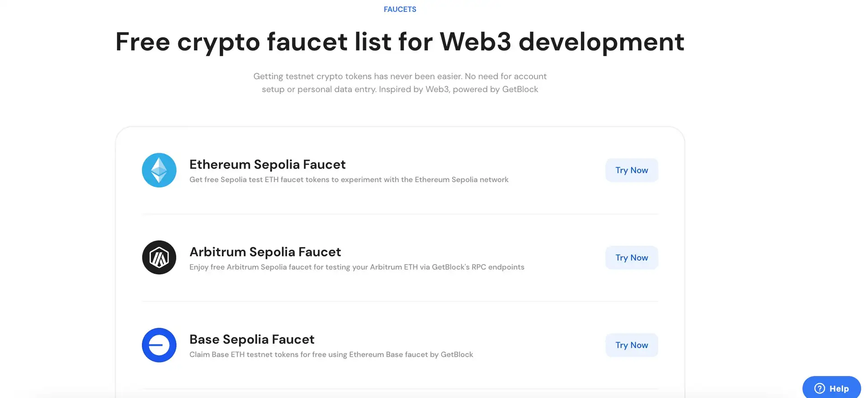Open the Base Sepolia Faucet title

click(x=252, y=339)
